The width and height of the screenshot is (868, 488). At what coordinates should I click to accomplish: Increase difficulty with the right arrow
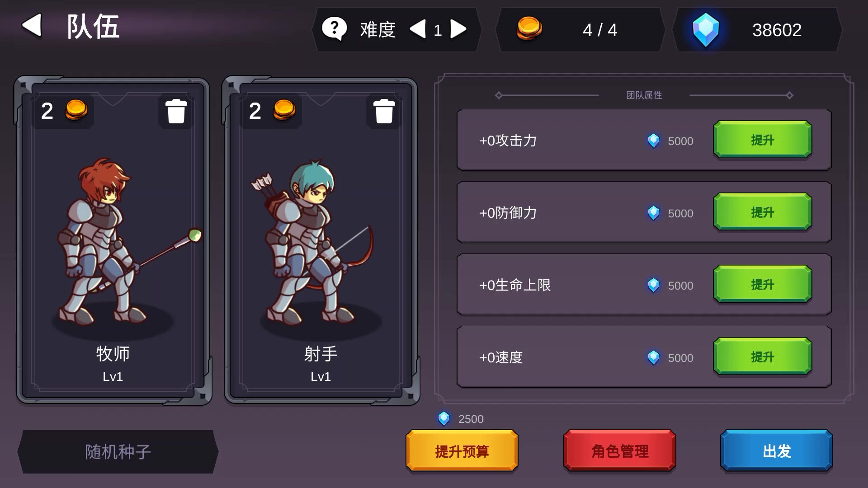pos(458,29)
